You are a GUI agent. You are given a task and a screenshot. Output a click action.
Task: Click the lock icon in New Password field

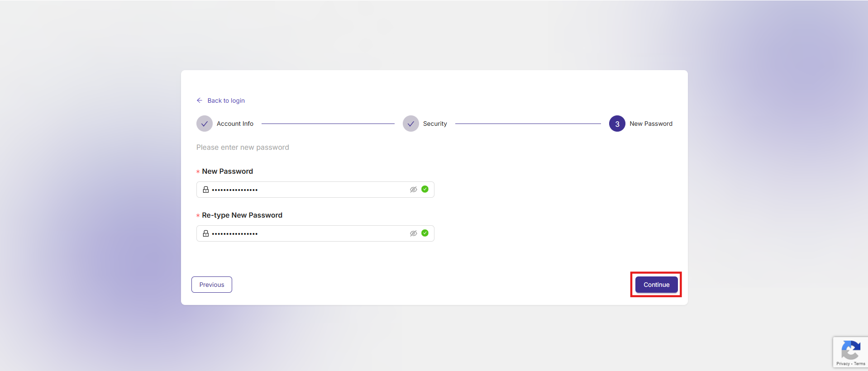coord(206,190)
